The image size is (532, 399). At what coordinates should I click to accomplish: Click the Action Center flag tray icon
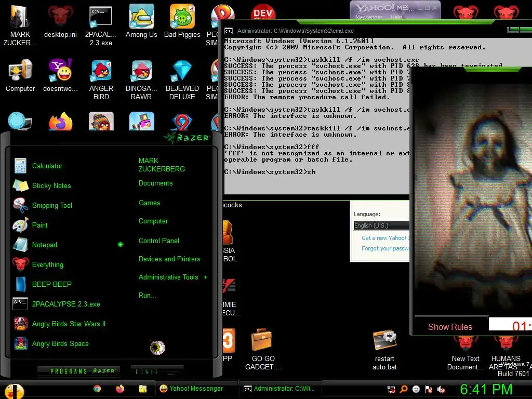point(429,389)
